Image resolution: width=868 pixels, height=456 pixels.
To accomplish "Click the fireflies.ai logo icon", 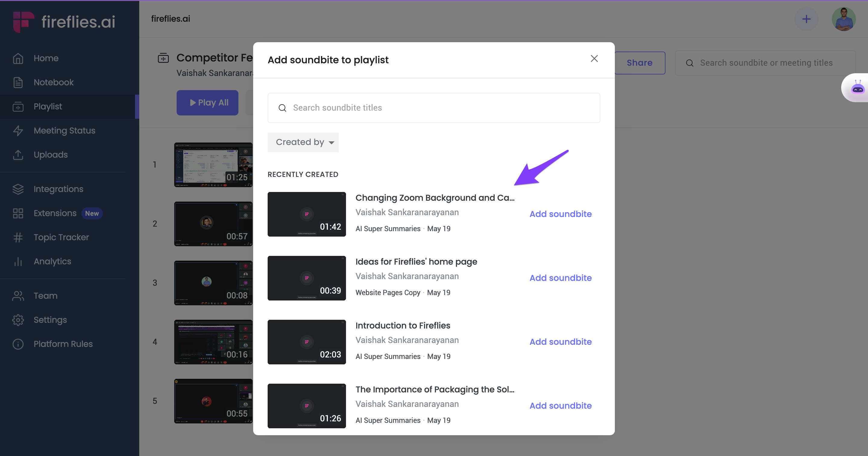I will tap(24, 22).
